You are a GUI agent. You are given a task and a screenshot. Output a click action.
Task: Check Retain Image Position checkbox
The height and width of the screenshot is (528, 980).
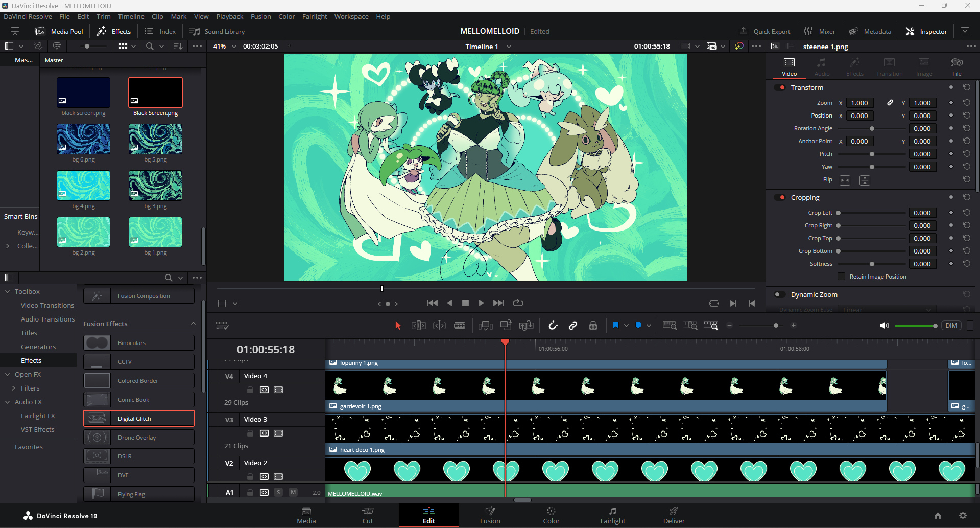pyautogui.click(x=841, y=277)
